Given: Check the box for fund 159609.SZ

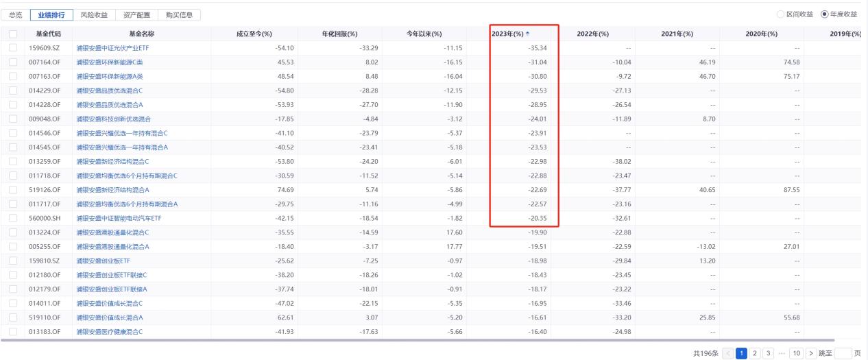Looking at the screenshot, I should click(14, 47).
